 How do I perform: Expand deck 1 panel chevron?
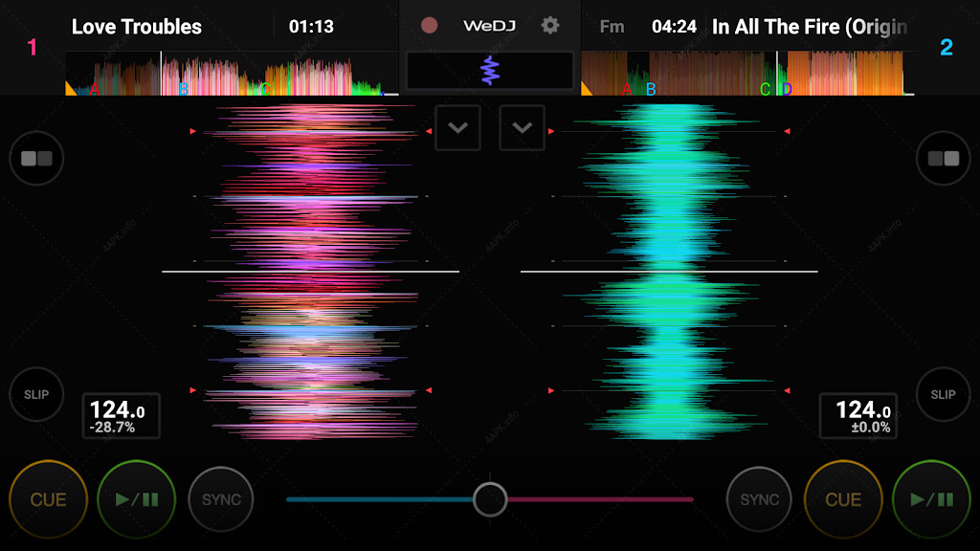[x=457, y=128]
